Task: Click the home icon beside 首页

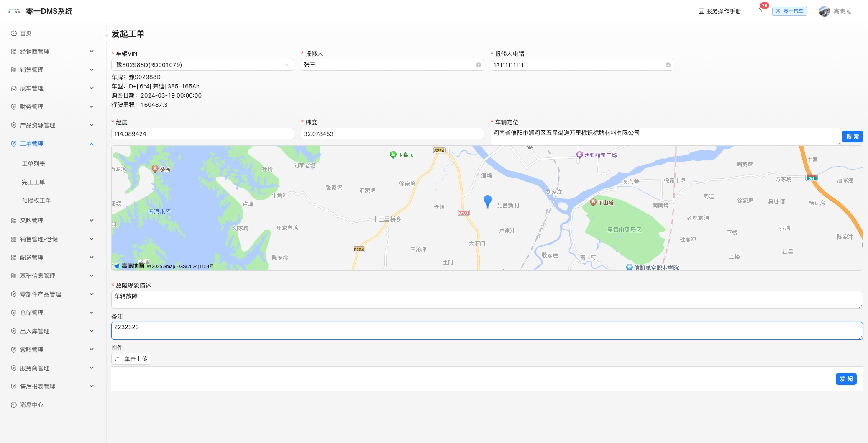Action: tap(14, 33)
